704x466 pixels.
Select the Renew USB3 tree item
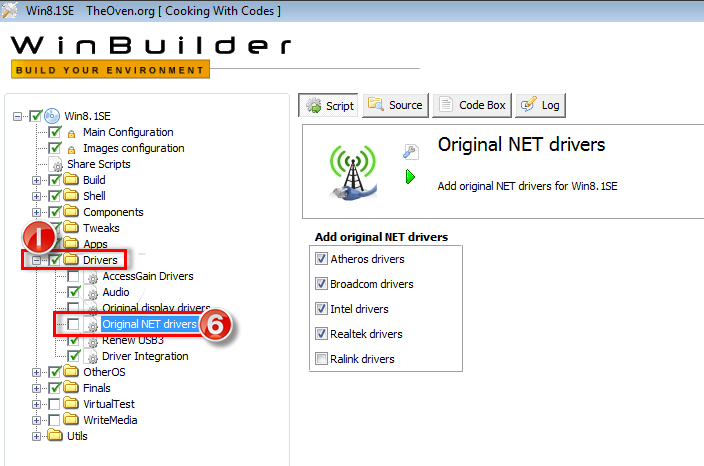tap(132, 340)
